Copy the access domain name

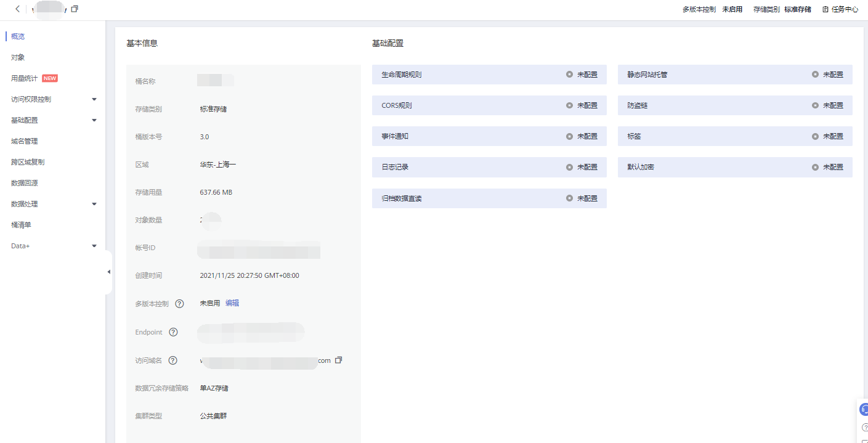pyautogui.click(x=338, y=360)
